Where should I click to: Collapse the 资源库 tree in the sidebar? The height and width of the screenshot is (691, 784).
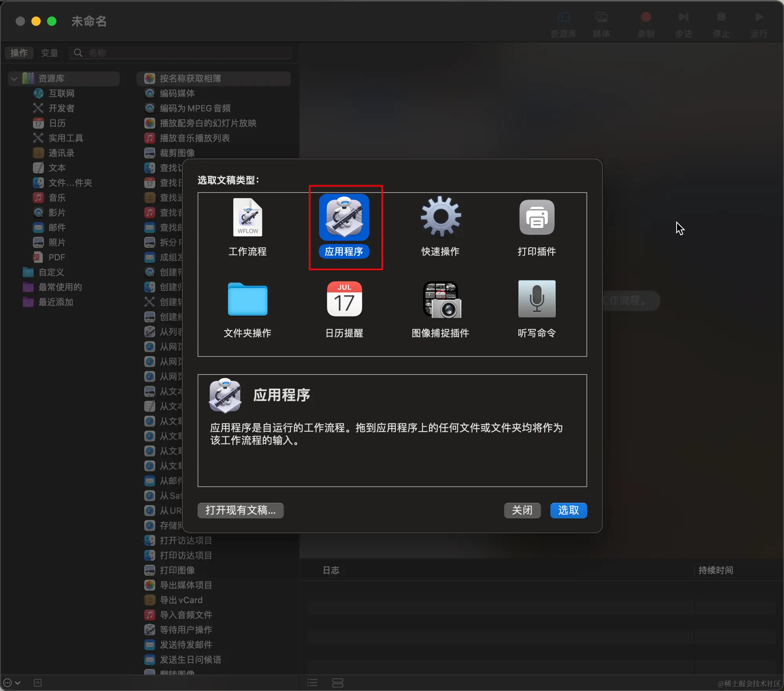click(14, 78)
